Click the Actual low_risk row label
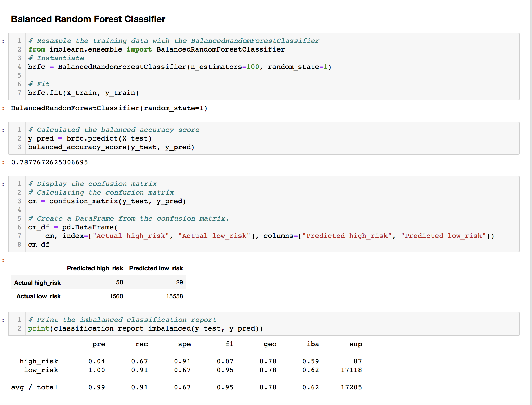The width and height of the screenshot is (532, 405). tap(38, 296)
